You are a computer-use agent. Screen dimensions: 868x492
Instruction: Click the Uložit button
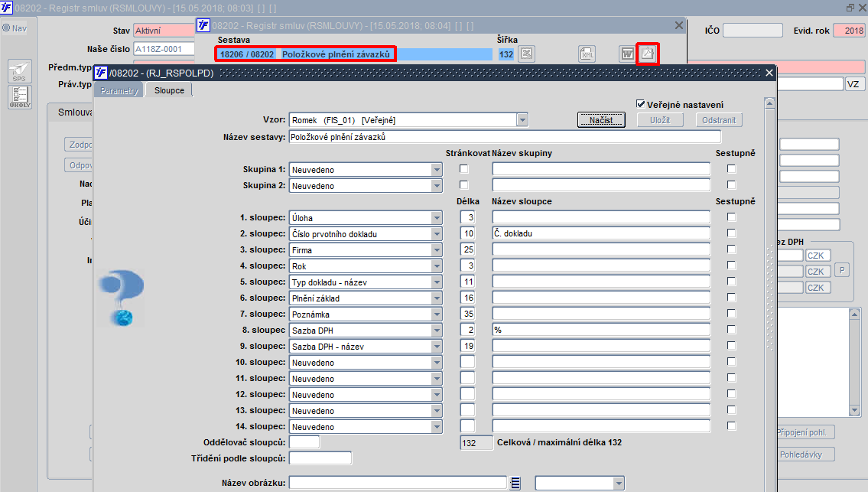660,120
